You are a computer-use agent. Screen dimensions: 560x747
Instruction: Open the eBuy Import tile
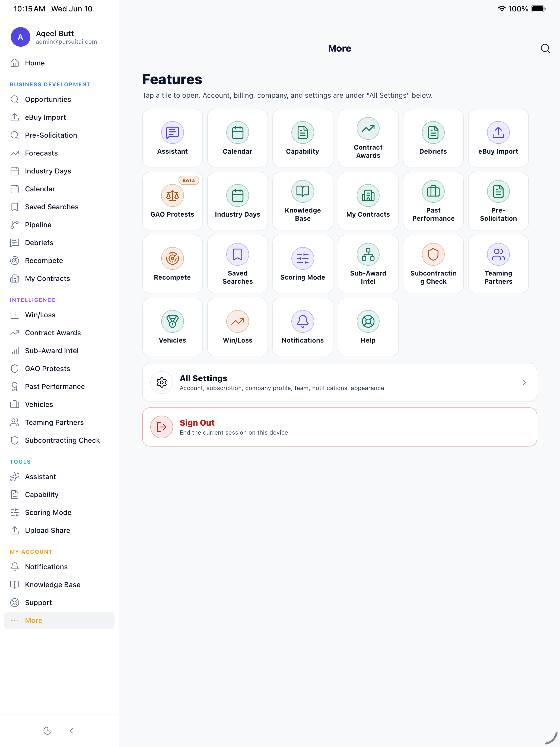point(498,138)
